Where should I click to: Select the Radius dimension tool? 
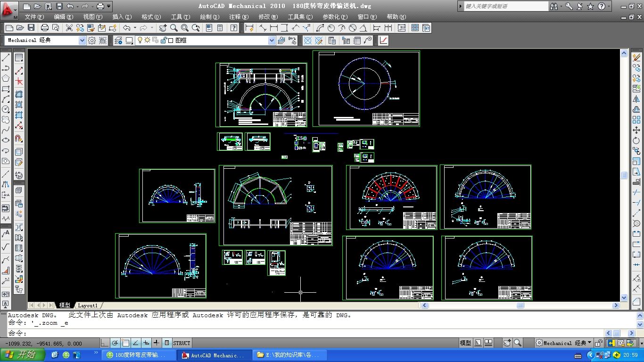(331, 28)
